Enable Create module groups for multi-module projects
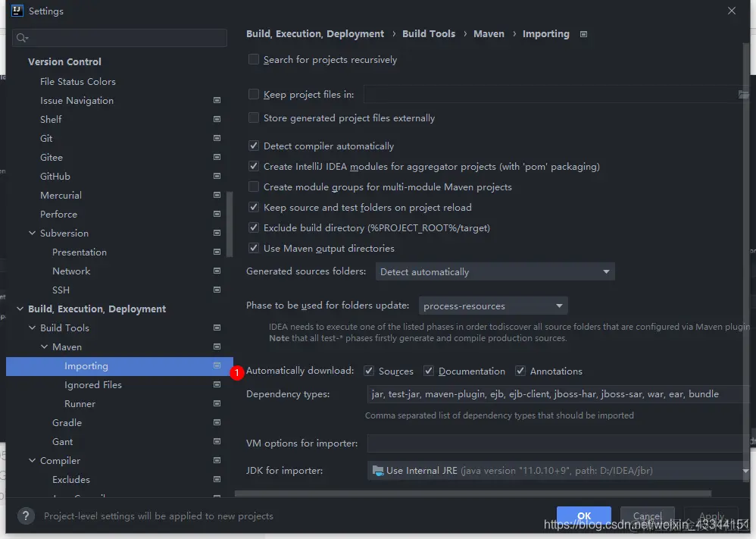 (x=253, y=186)
